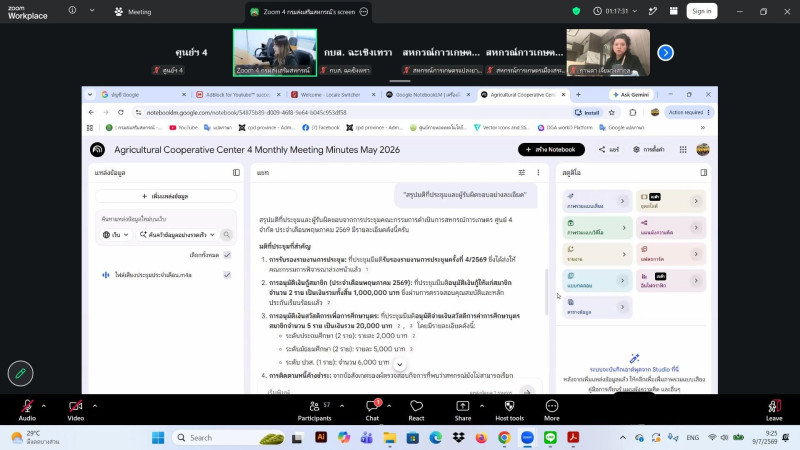Viewport: 800px width, 450px height.
Task: Switch to Adblock for Youtube tab
Action: pos(238,94)
